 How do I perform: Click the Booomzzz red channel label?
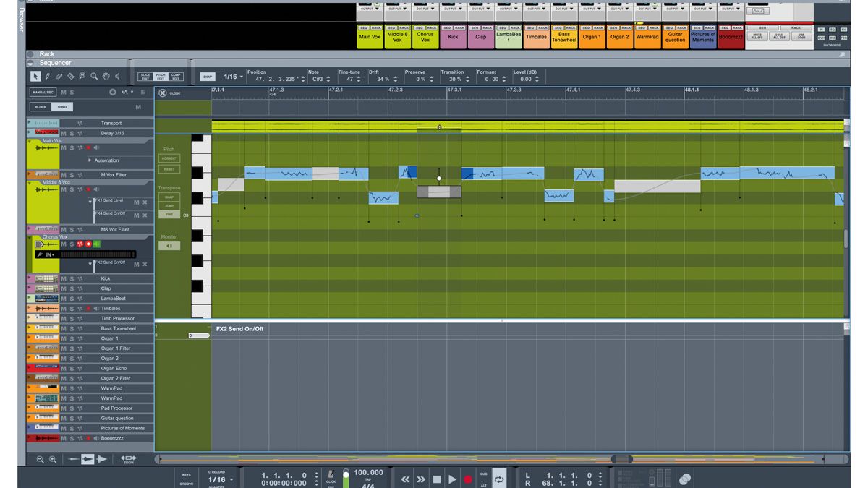tap(731, 37)
